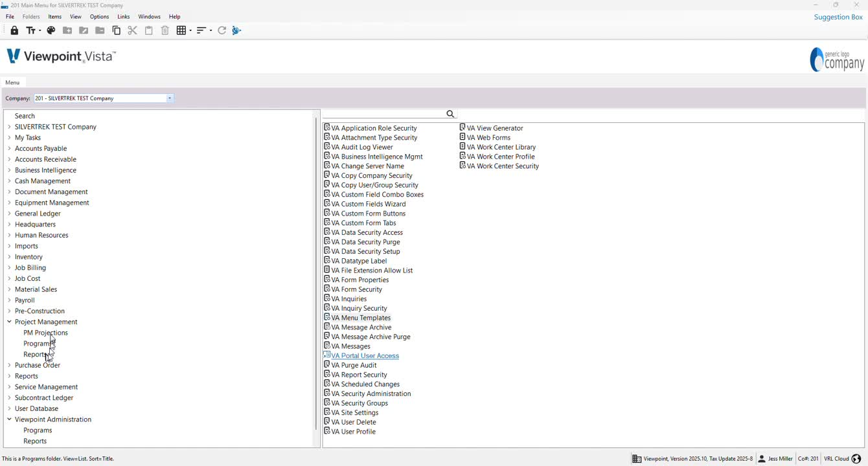Click the VA User Profile form icon
Viewport: 868px width, 466px height.
327,431
